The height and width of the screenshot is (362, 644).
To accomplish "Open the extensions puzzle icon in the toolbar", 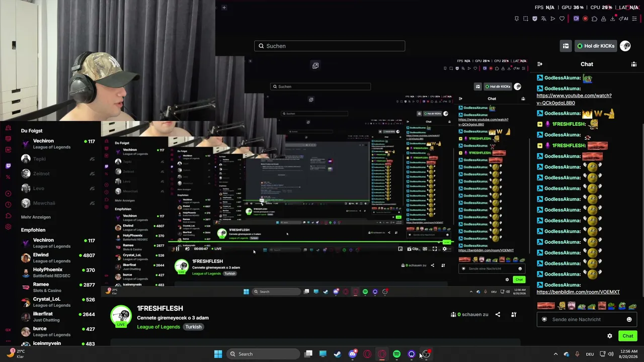I will pos(594,19).
